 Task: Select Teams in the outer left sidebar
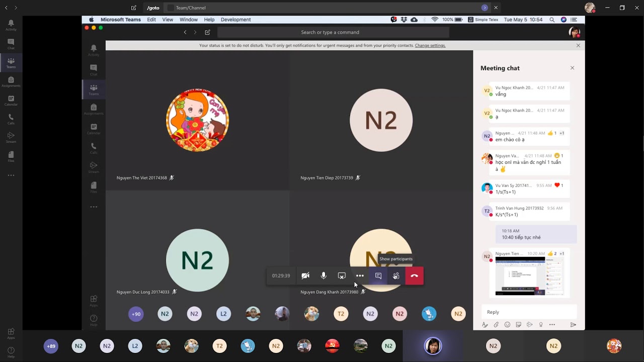click(x=11, y=63)
